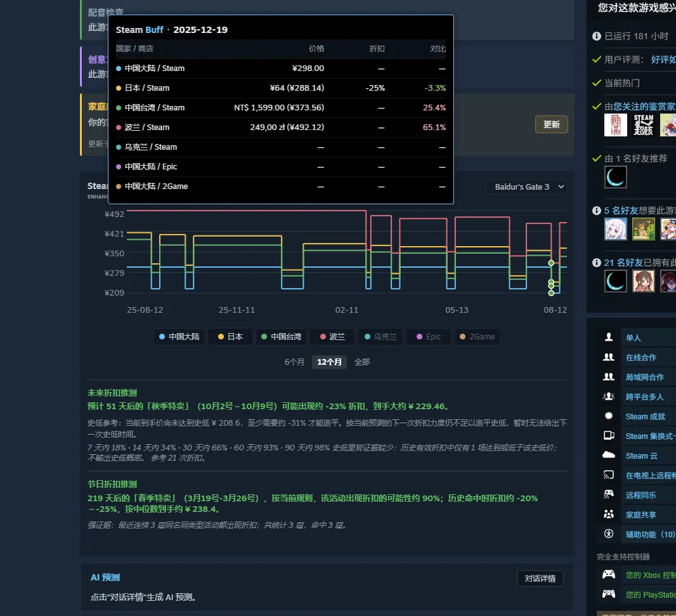Click the 局域网合作 LAN co-op icon

(608, 377)
